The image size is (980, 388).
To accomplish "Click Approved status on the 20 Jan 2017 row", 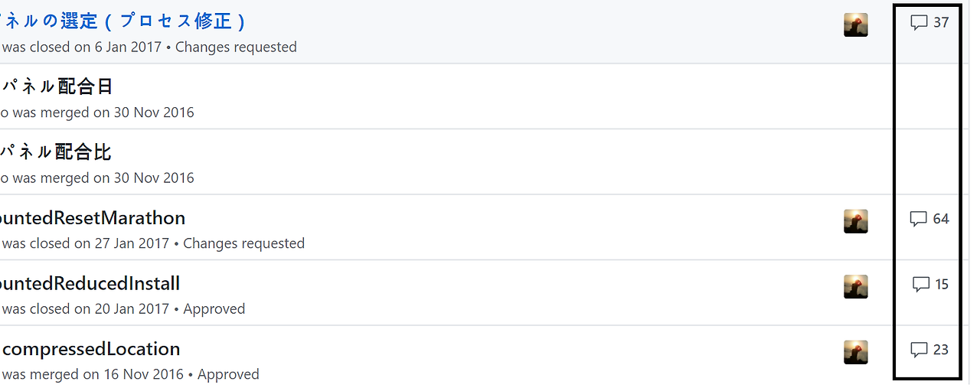I will [214, 309].
